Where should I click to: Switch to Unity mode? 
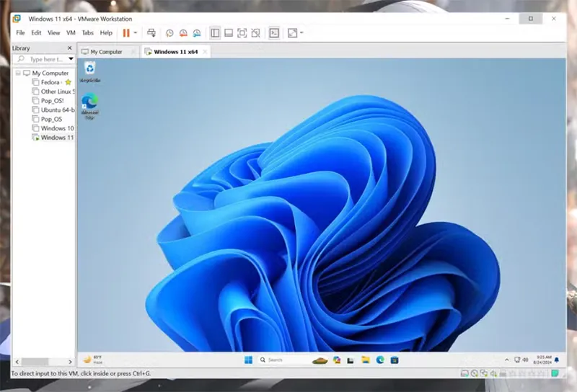[x=255, y=33]
